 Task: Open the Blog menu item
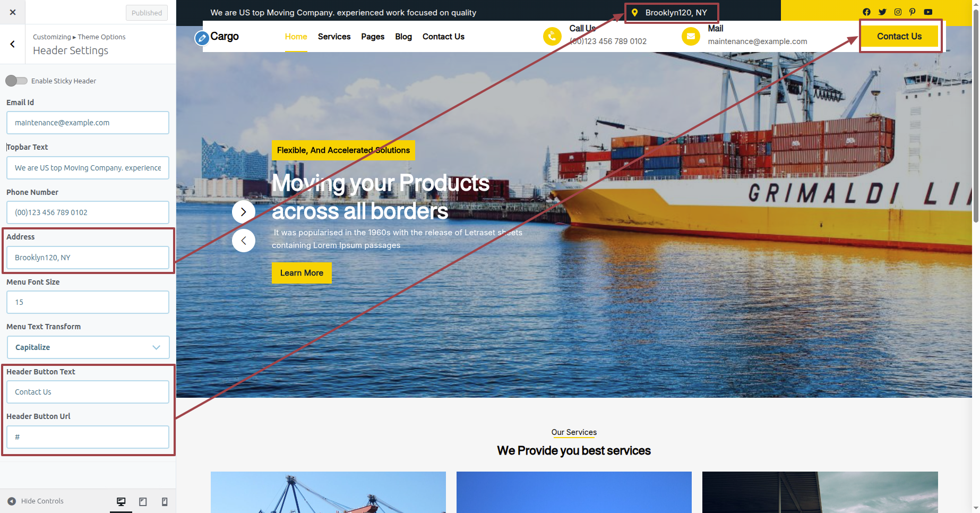pyautogui.click(x=403, y=37)
